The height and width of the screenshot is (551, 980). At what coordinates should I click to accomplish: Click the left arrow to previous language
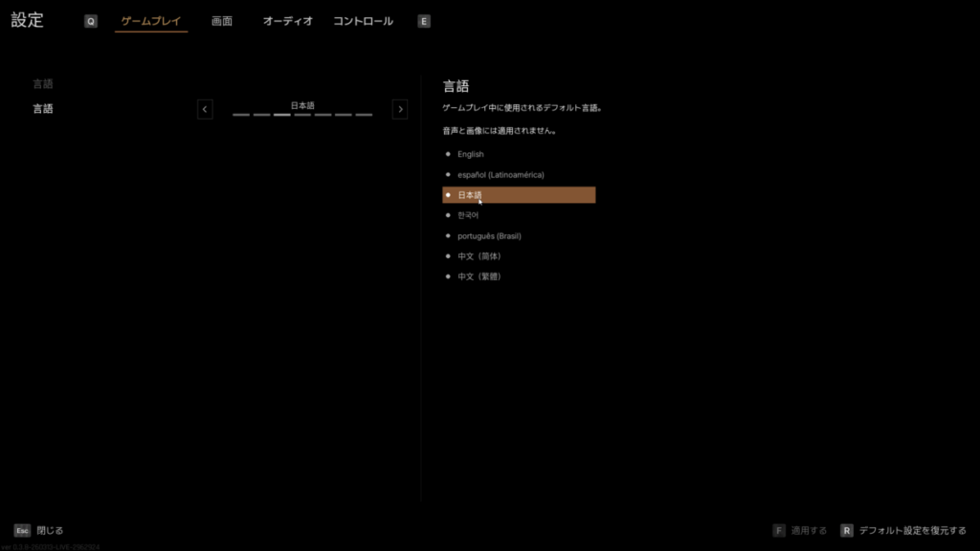[x=205, y=109]
